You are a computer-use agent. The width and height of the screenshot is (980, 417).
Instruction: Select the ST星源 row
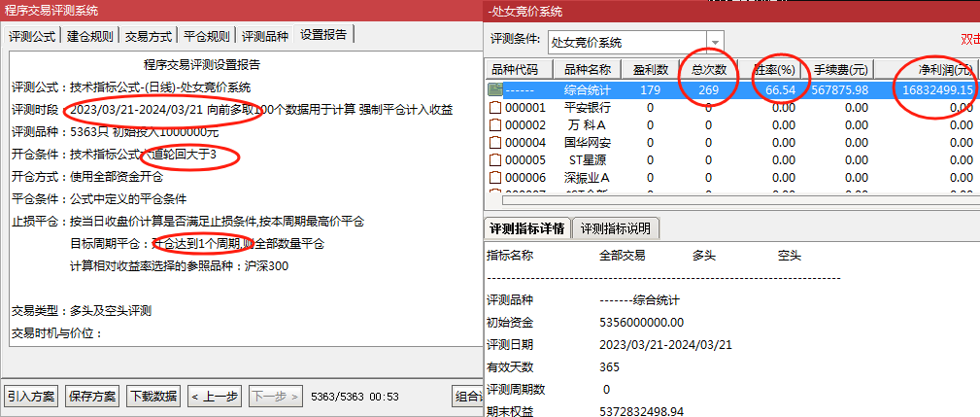(732, 160)
